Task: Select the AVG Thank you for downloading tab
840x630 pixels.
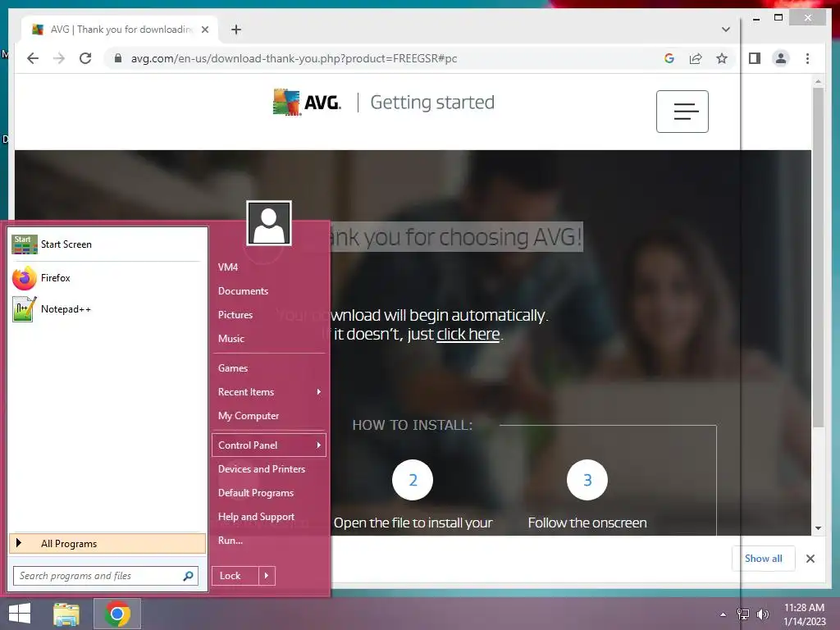Action: click(121, 30)
